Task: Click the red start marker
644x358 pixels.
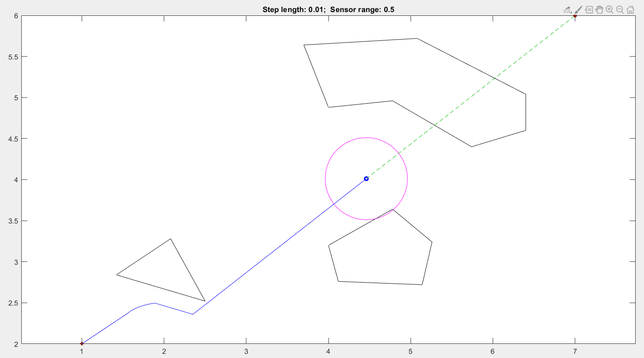Action: (x=81, y=343)
